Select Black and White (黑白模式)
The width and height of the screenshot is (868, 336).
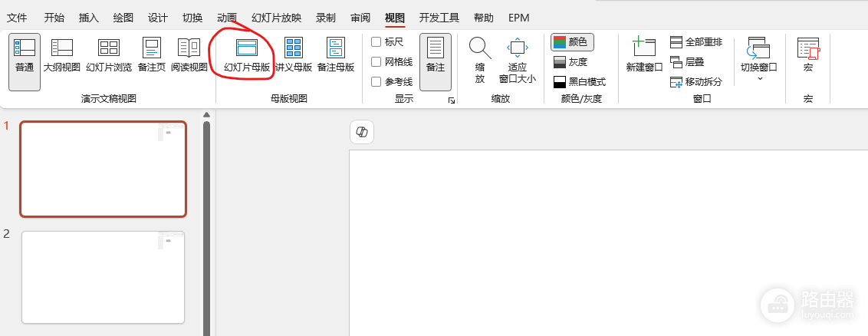point(580,82)
